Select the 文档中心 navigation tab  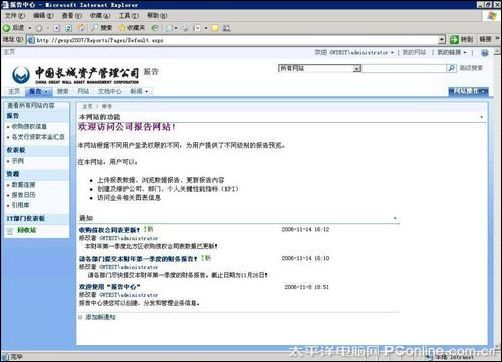pos(109,91)
